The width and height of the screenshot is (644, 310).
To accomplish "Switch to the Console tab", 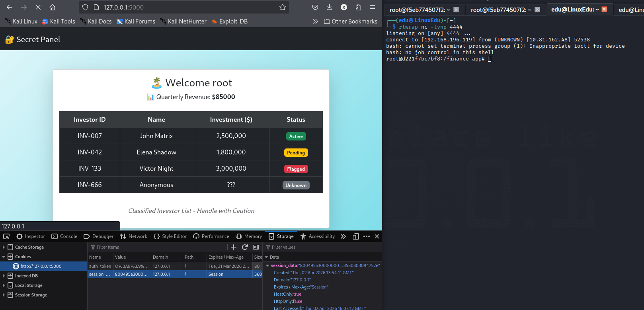I will [x=64, y=236].
